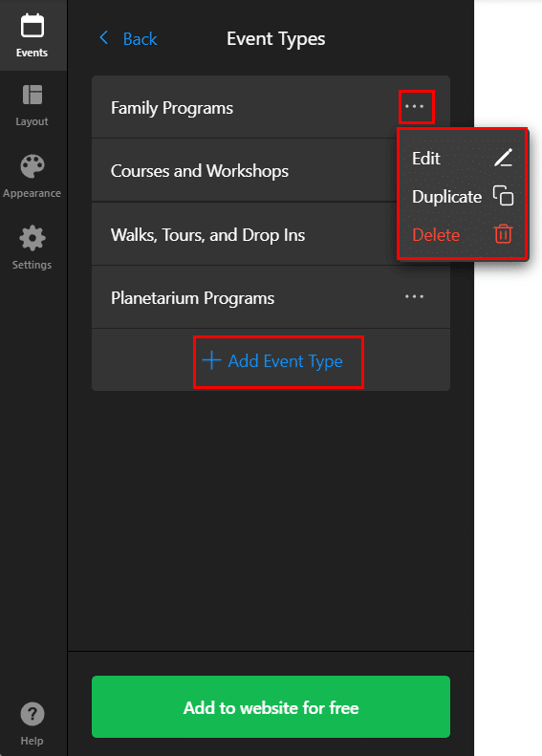The height and width of the screenshot is (756, 542).
Task: Open the Appearance palette icon
Action: pos(33,166)
